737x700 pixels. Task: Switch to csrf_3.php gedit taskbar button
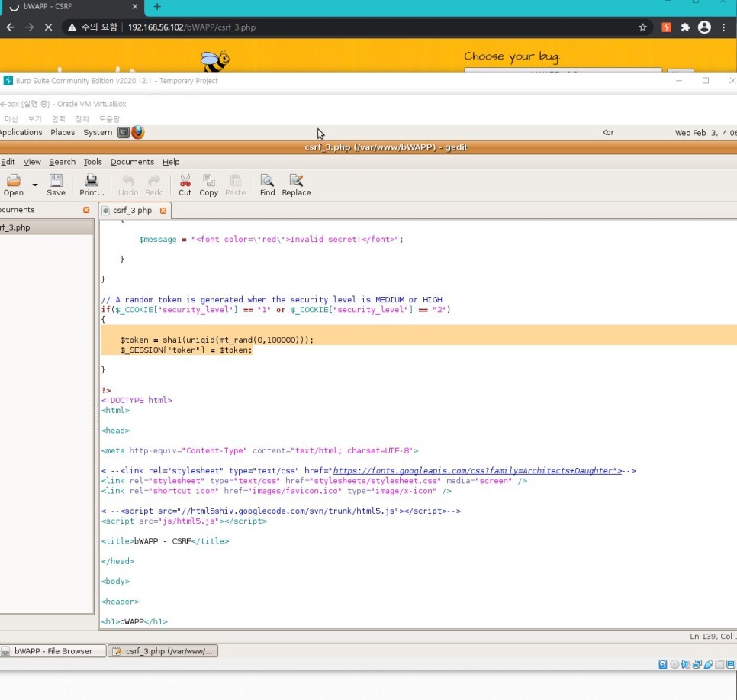(163, 651)
